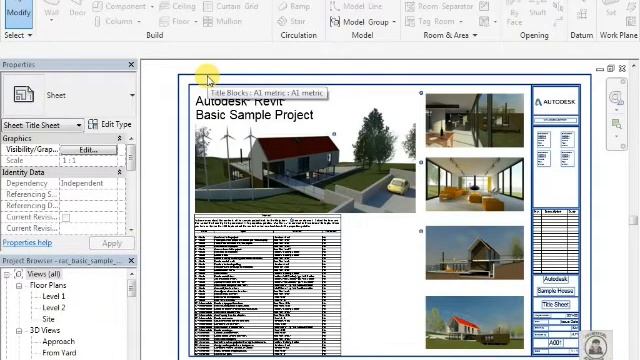Open the Approach 3D view

point(58,341)
